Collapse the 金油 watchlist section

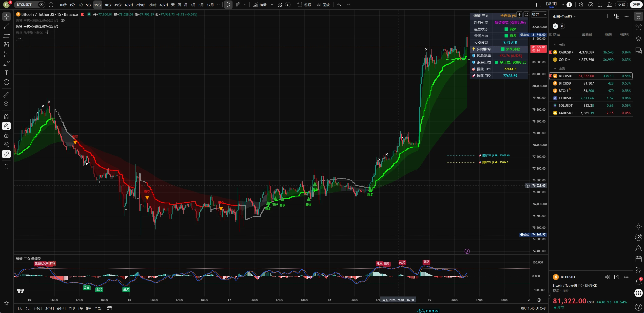[x=555, y=45]
